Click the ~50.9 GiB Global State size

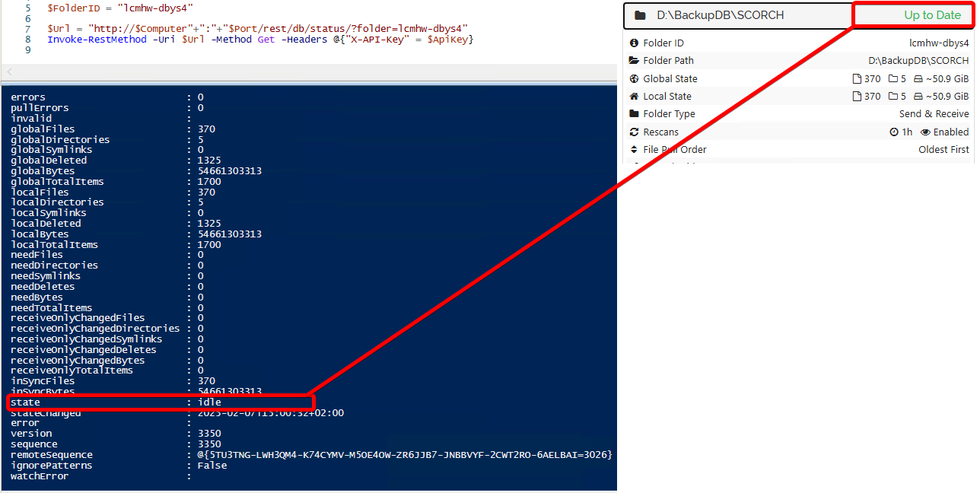pyautogui.click(x=947, y=79)
